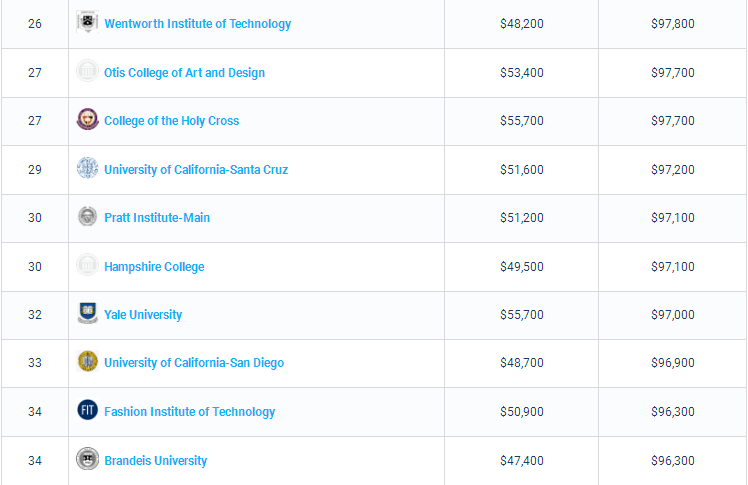748x485 pixels.
Task: Click the Brandeis University seal icon
Action: pos(88,460)
